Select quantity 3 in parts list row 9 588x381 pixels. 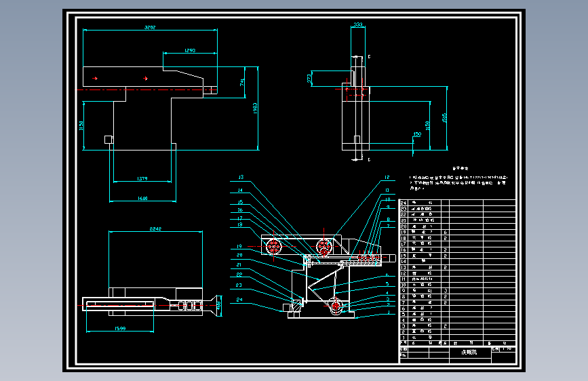tap(445, 291)
